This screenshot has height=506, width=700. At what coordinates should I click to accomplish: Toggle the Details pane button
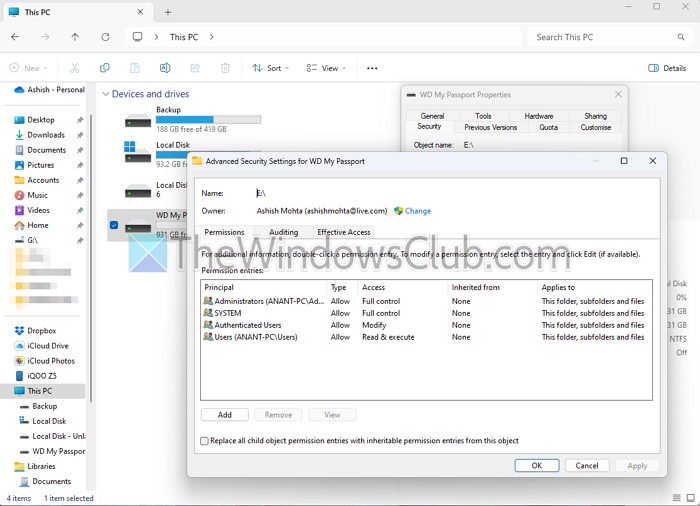[667, 68]
